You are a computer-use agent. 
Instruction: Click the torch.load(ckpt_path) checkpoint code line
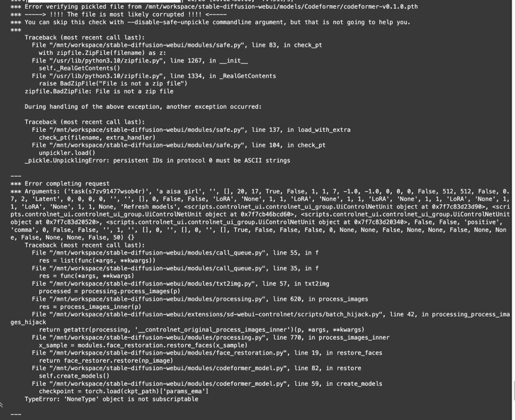point(124,391)
